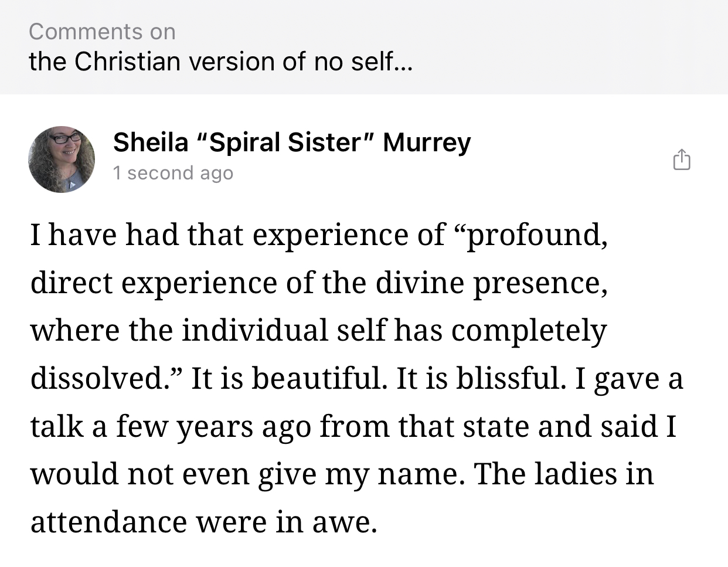This screenshot has height=567, width=728.
Task: Open the author name Sheila "Spiral Sister" Murrey
Action: pyautogui.click(x=291, y=142)
